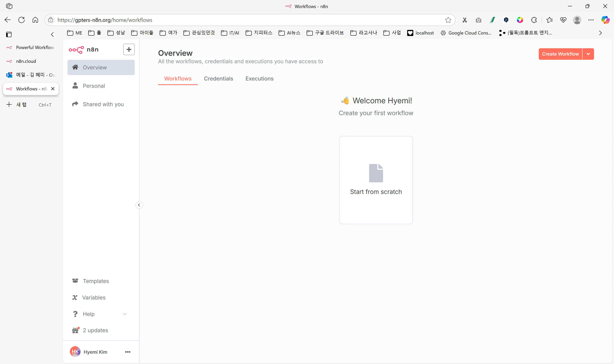Click the plus icon beside the n8n logo
The image size is (614, 364).
pos(129,50)
